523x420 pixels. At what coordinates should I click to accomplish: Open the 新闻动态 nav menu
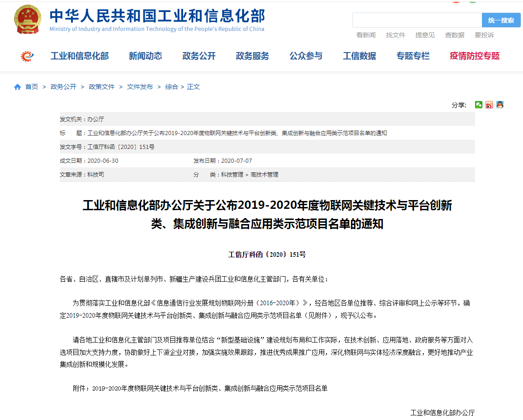point(145,56)
